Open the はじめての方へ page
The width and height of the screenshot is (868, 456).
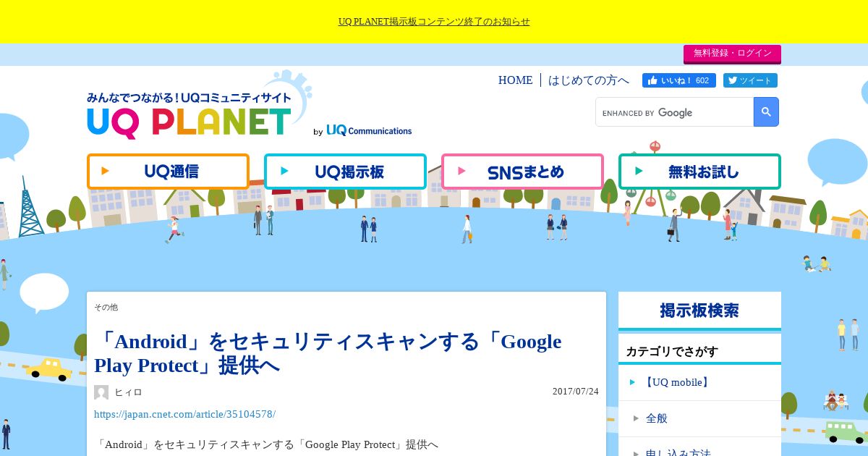588,80
